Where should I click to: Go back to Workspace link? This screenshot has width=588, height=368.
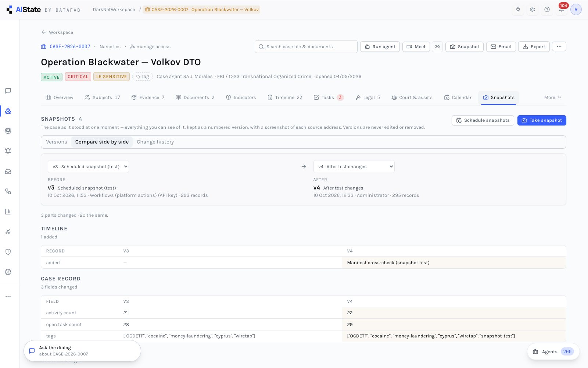57,32
